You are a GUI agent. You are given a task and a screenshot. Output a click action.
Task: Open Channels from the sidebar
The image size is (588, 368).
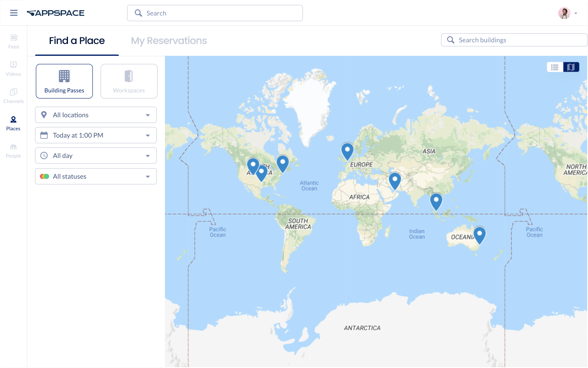tap(13, 96)
